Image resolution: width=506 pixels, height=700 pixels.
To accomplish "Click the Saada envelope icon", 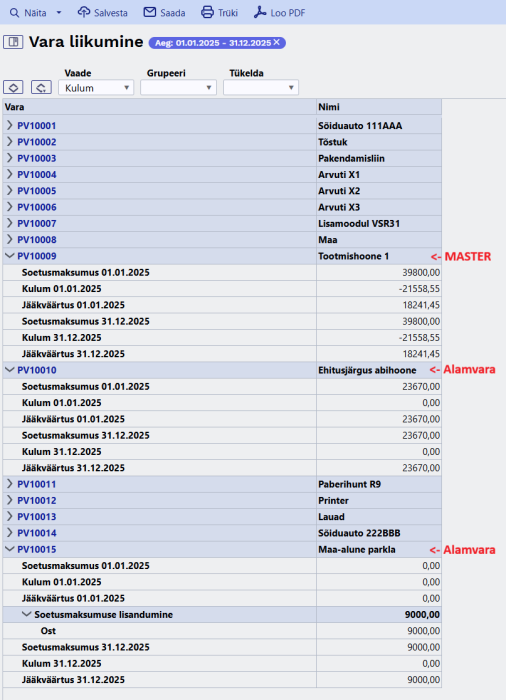I will [x=150, y=12].
